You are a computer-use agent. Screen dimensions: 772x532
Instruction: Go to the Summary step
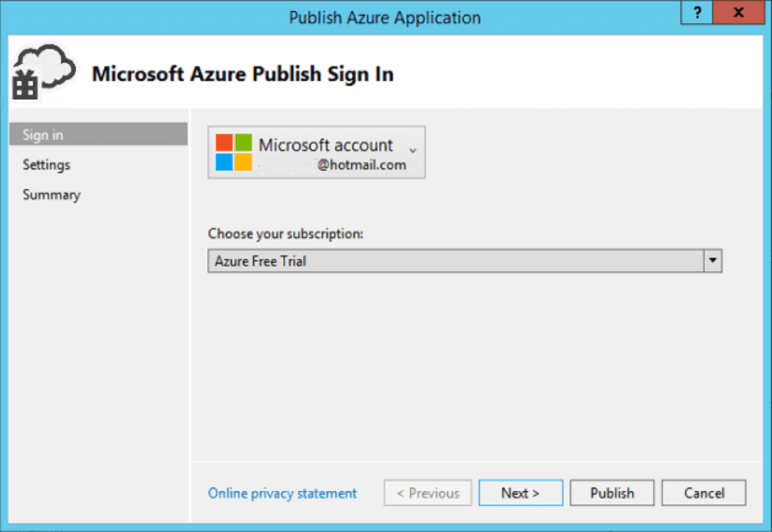[52, 195]
